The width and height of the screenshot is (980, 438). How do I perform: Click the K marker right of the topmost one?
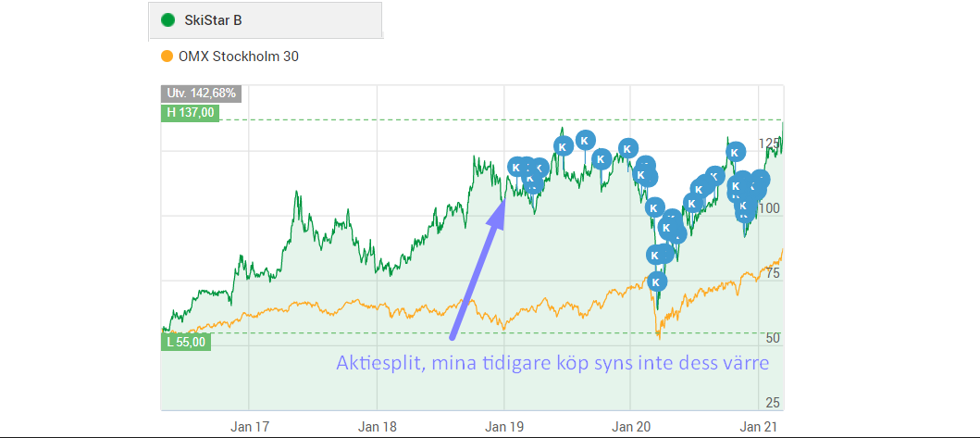[x=601, y=157]
